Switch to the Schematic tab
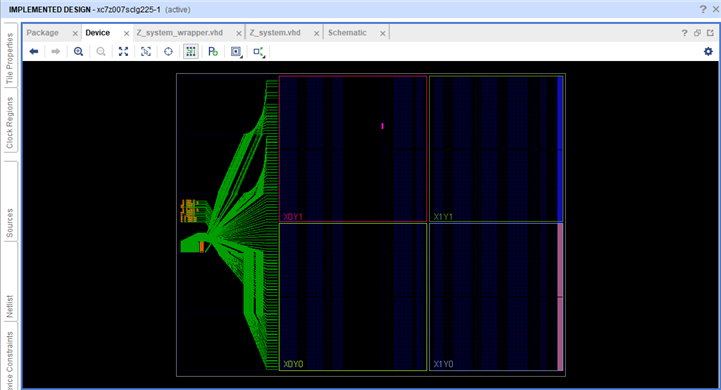 [347, 33]
